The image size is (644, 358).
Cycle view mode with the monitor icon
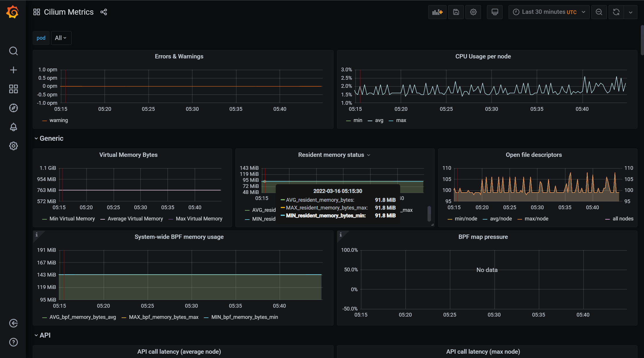(x=495, y=12)
